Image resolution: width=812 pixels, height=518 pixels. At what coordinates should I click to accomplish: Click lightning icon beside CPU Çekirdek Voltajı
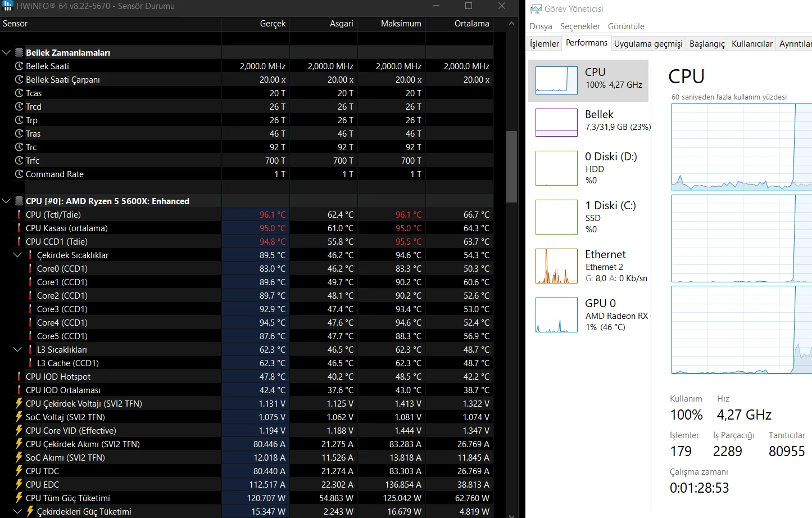click(x=19, y=404)
